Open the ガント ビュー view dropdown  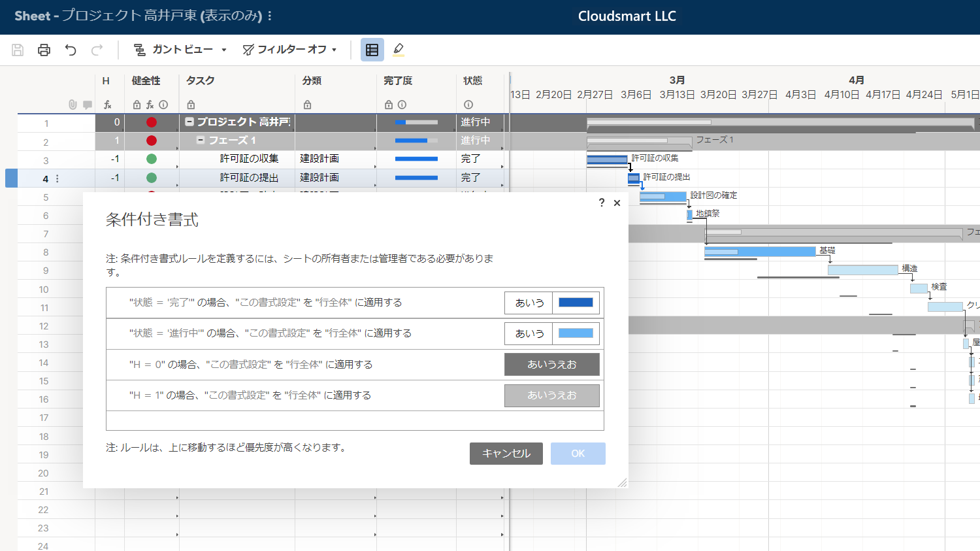[180, 49]
